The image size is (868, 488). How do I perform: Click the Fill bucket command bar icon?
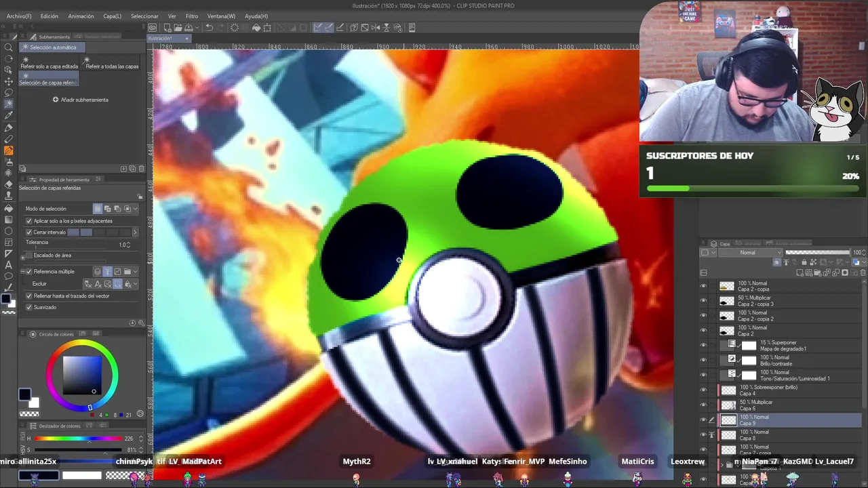[256, 28]
